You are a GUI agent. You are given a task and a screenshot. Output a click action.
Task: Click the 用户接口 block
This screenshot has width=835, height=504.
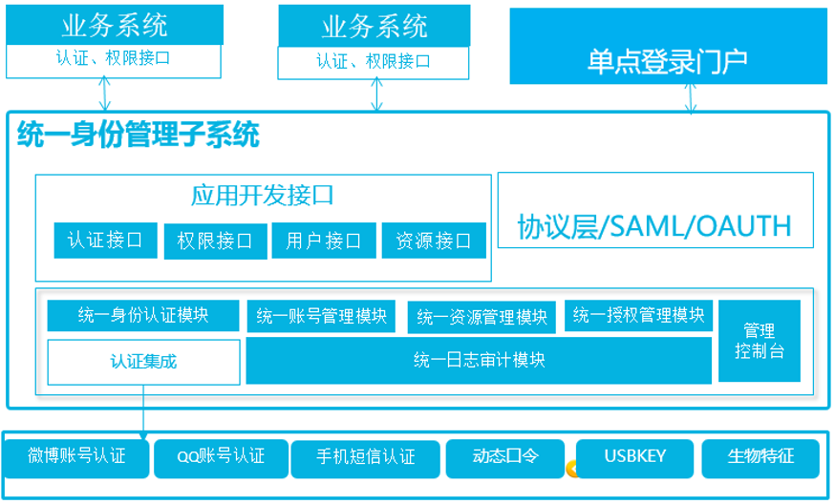tap(324, 241)
